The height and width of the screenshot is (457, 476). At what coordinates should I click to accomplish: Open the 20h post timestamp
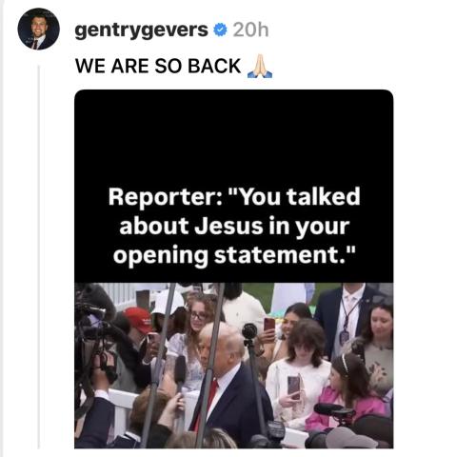tap(250, 30)
